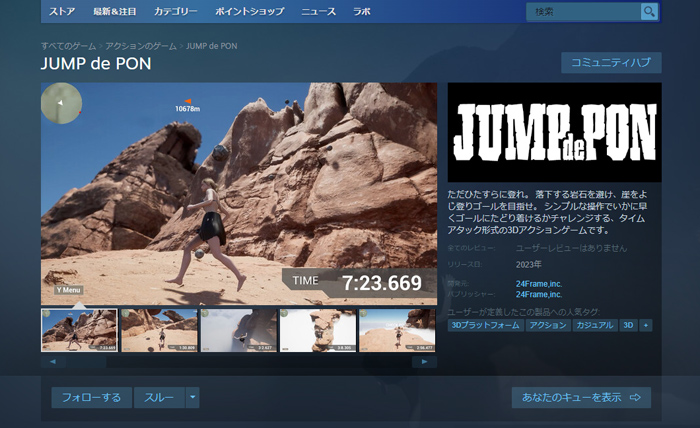Click the JUMP de PON page title
This screenshot has height=428, width=700.
click(x=96, y=64)
